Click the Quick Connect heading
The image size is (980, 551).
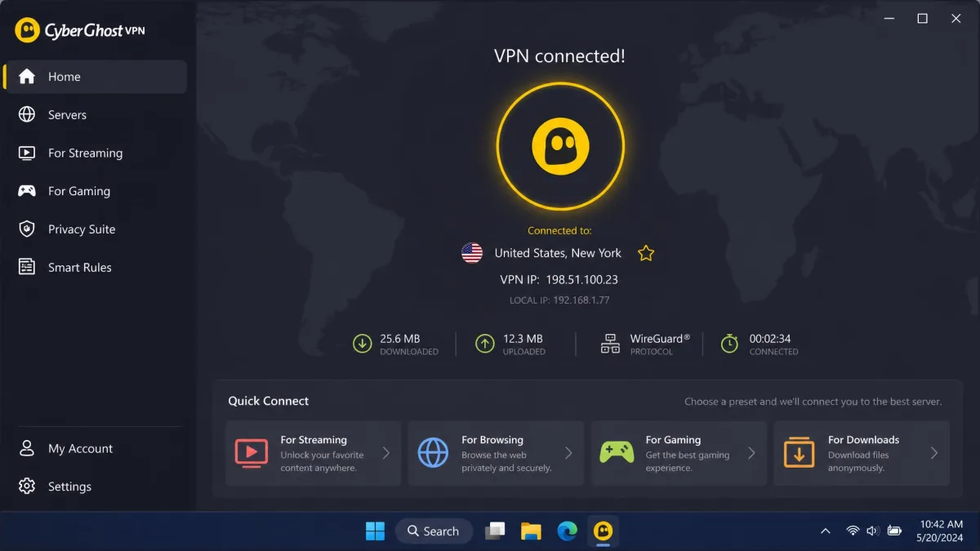269,401
